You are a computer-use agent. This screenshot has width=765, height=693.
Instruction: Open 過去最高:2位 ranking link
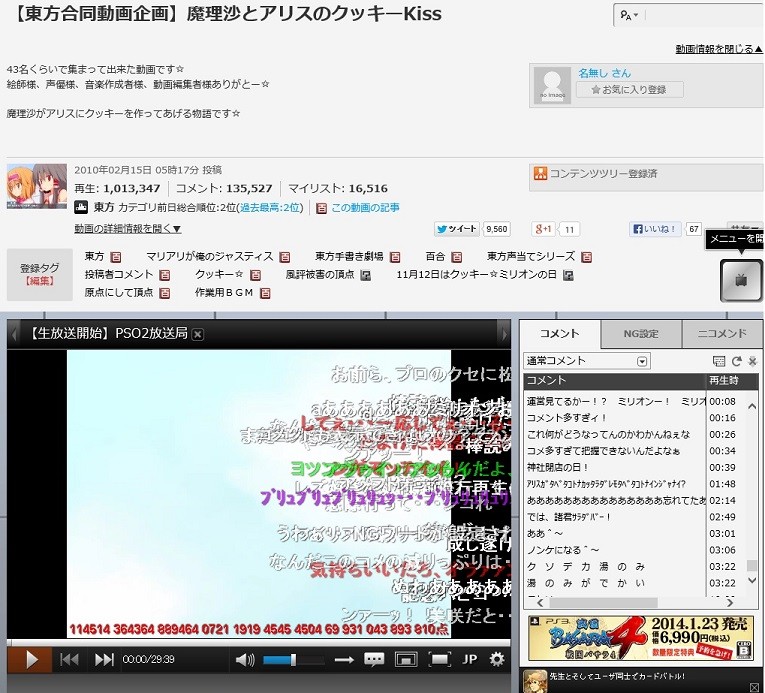tap(270, 208)
